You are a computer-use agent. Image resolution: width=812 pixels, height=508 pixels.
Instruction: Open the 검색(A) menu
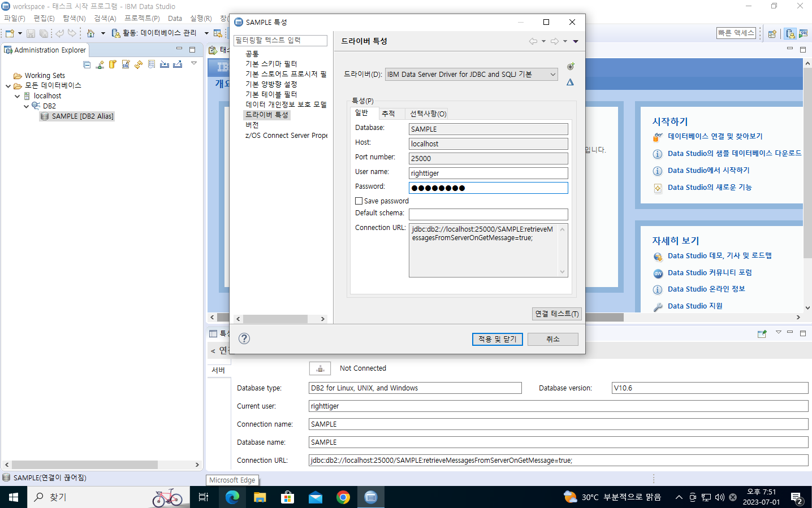[x=105, y=19]
